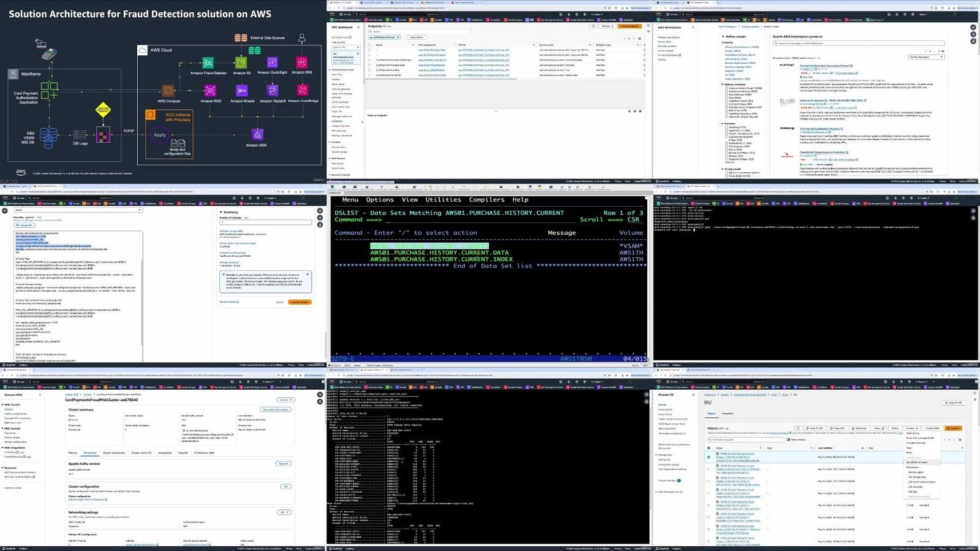The height and width of the screenshot is (551, 980).
Task: Switch to Cluster operations tab on MSK cluster
Action: coord(114,453)
